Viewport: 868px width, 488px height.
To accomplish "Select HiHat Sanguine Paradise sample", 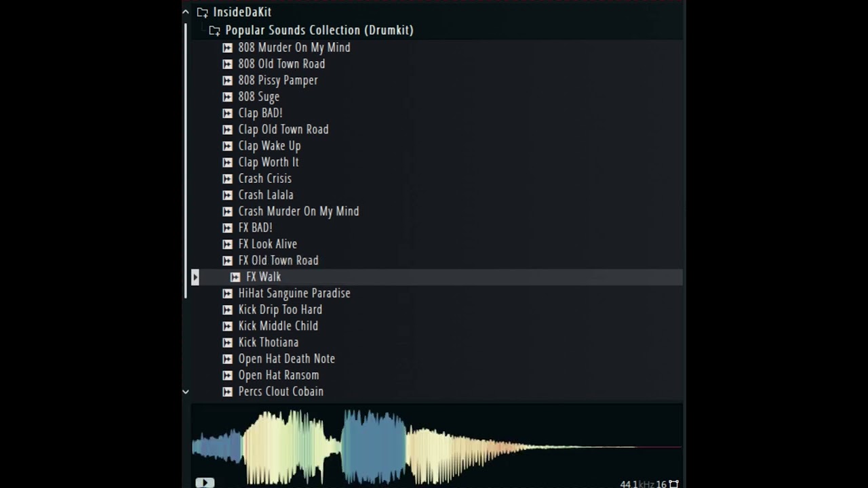I will (294, 293).
